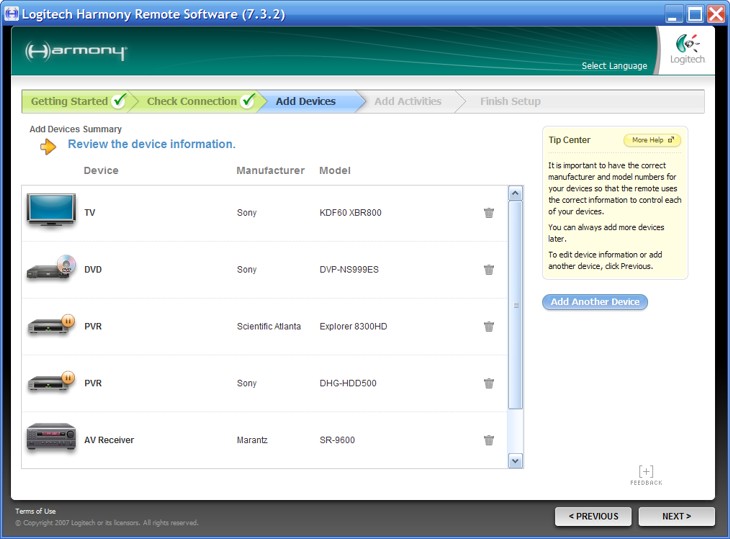Click the 'DVP-NS999ES' model text
The height and width of the screenshot is (539, 730).
(x=349, y=270)
